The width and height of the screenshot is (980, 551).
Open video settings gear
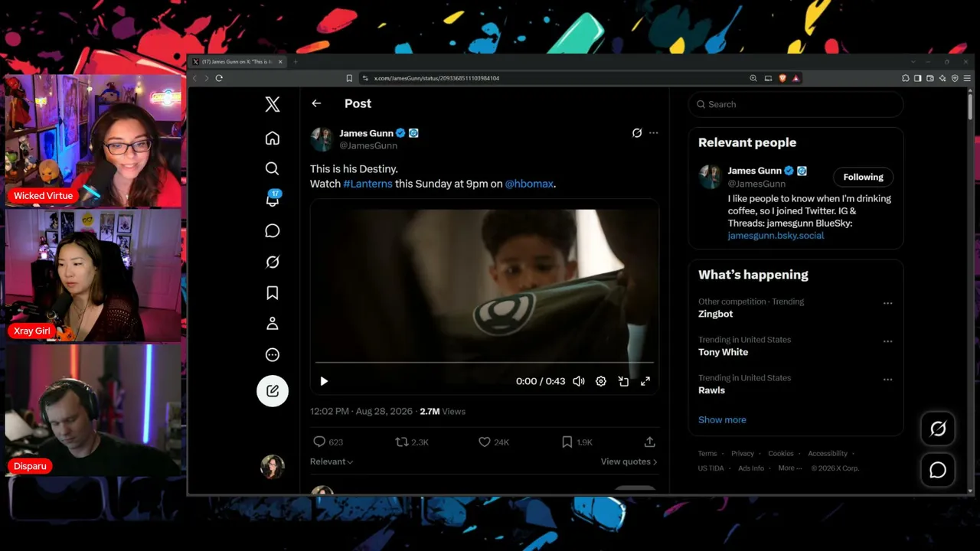pyautogui.click(x=601, y=381)
